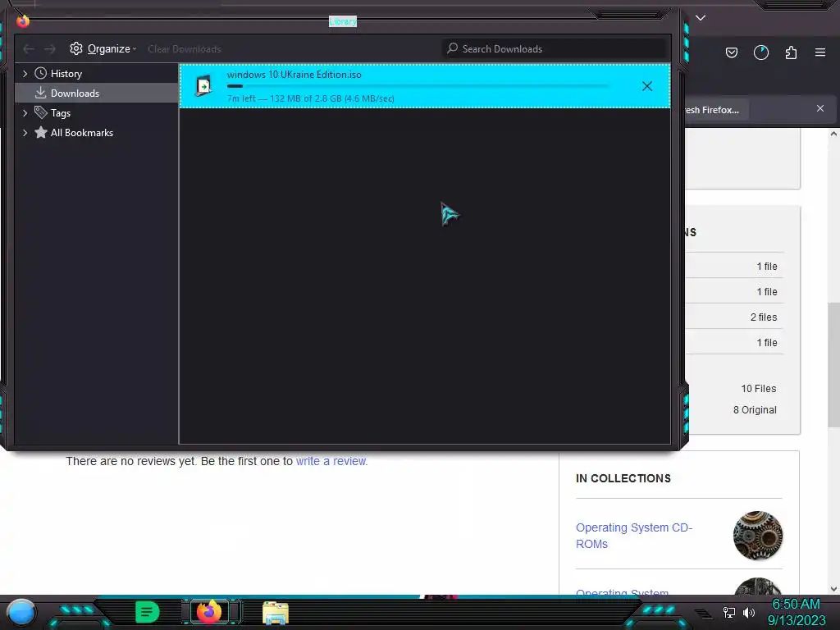Click the download progress bar
The width and height of the screenshot is (840, 630).
pos(418,86)
